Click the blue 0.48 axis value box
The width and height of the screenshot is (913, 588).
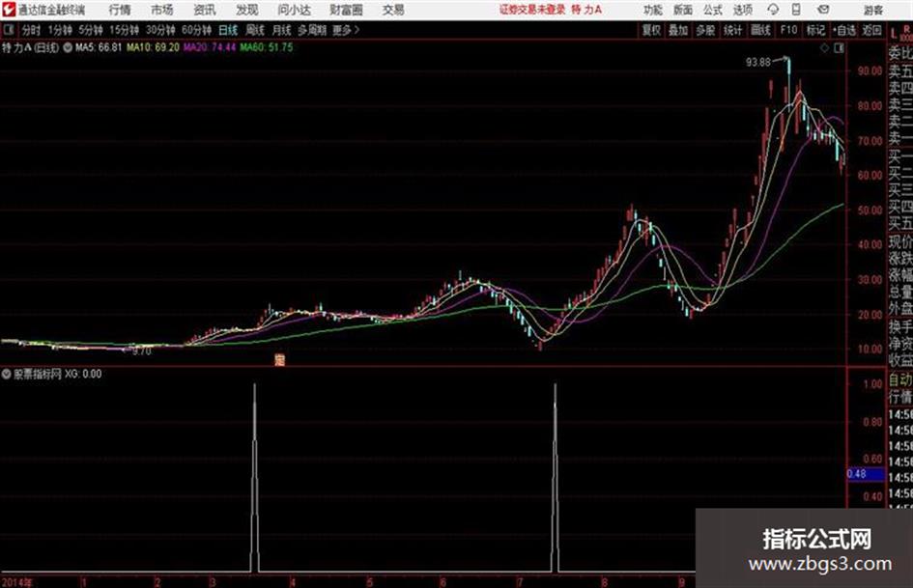tap(866, 474)
